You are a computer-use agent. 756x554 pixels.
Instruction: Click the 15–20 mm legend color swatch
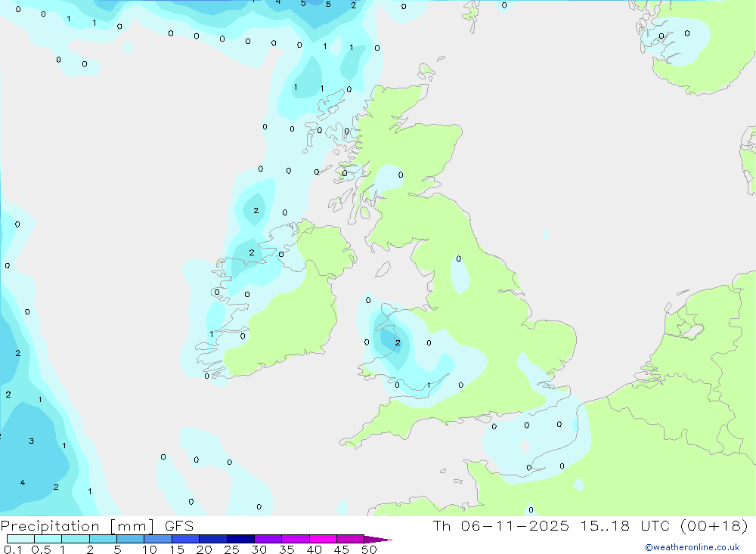point(185,539)
